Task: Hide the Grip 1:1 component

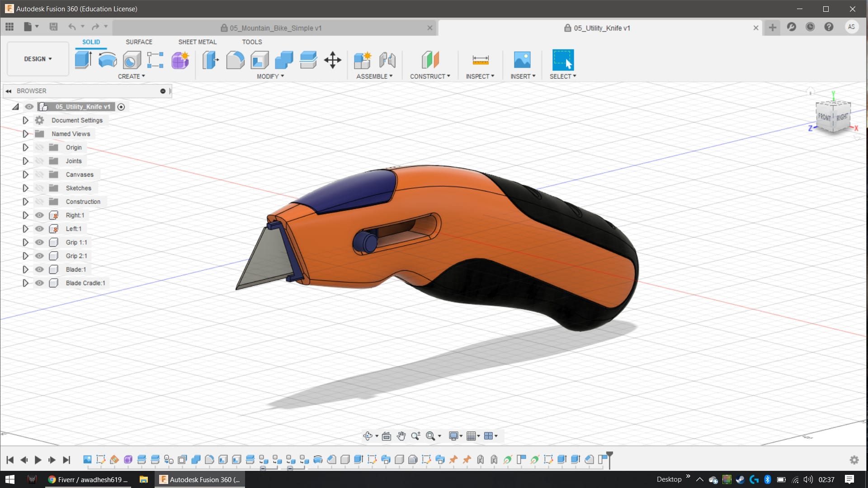Action: [x=39, y=242]
